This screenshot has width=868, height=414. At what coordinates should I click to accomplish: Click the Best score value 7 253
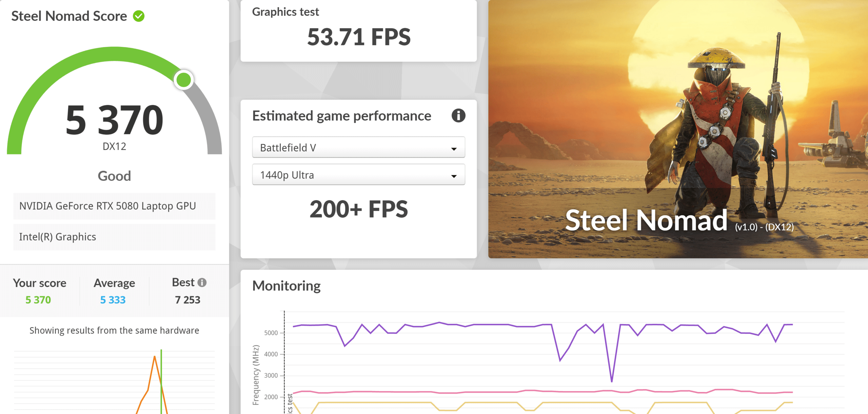188,300
